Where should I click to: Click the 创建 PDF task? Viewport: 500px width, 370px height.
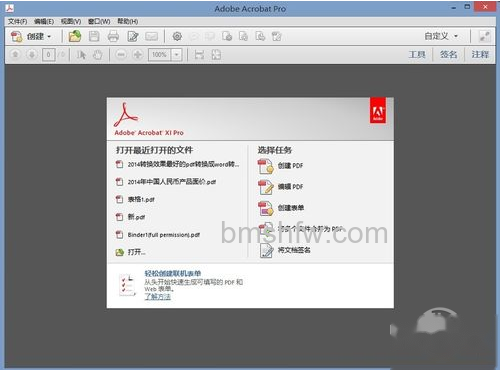(290, 165)
